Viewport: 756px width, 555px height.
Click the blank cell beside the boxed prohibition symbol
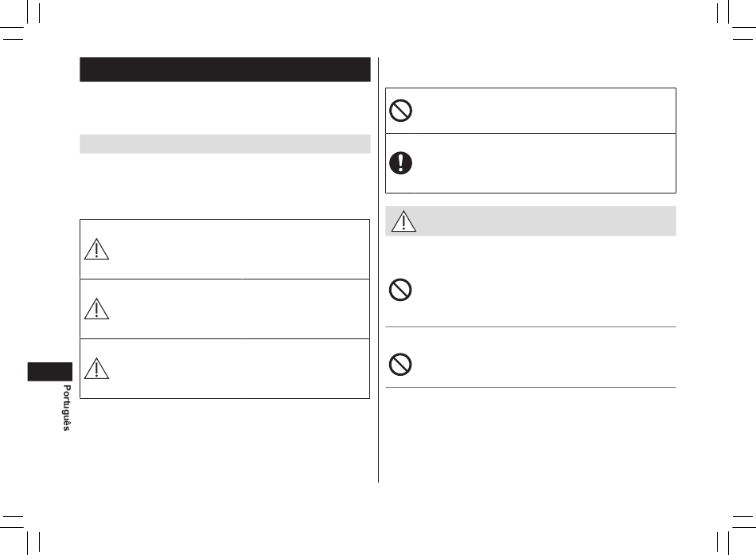(545, 111)
